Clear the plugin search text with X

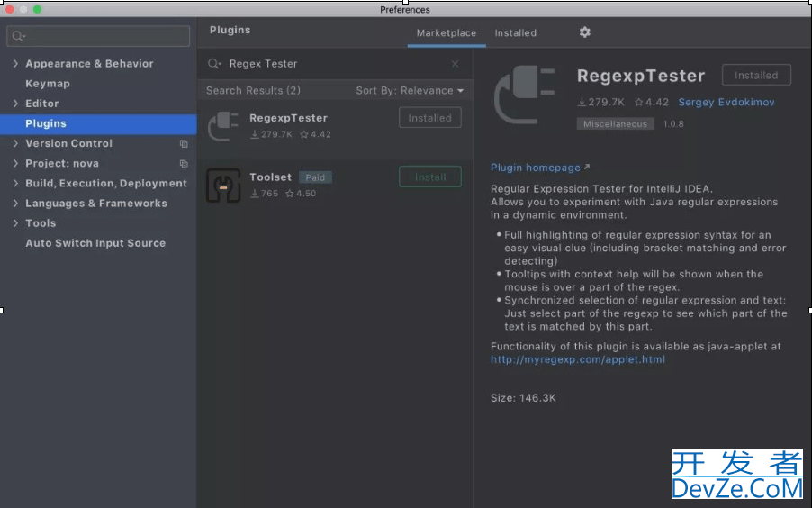tap(455, 64)
